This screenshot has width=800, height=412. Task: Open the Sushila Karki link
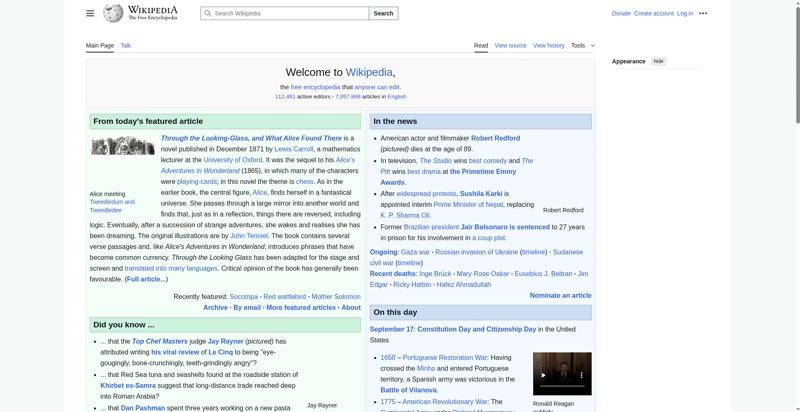tap(481, 194)
